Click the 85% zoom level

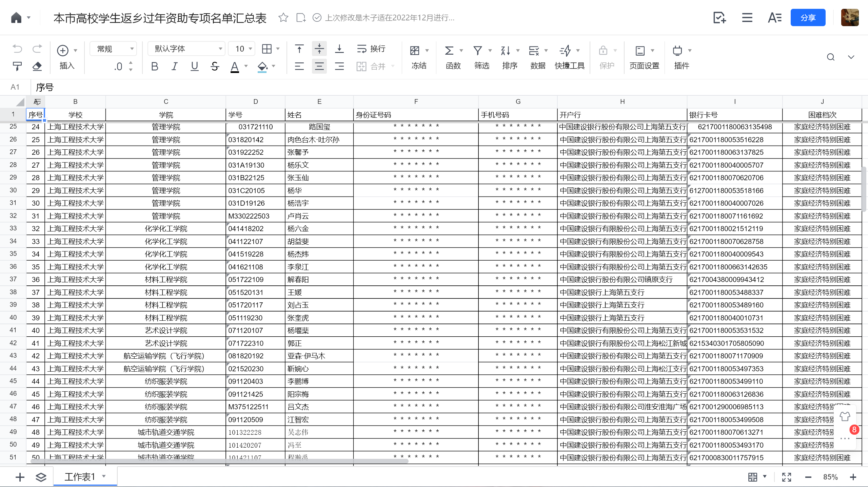tap(830, 477)
